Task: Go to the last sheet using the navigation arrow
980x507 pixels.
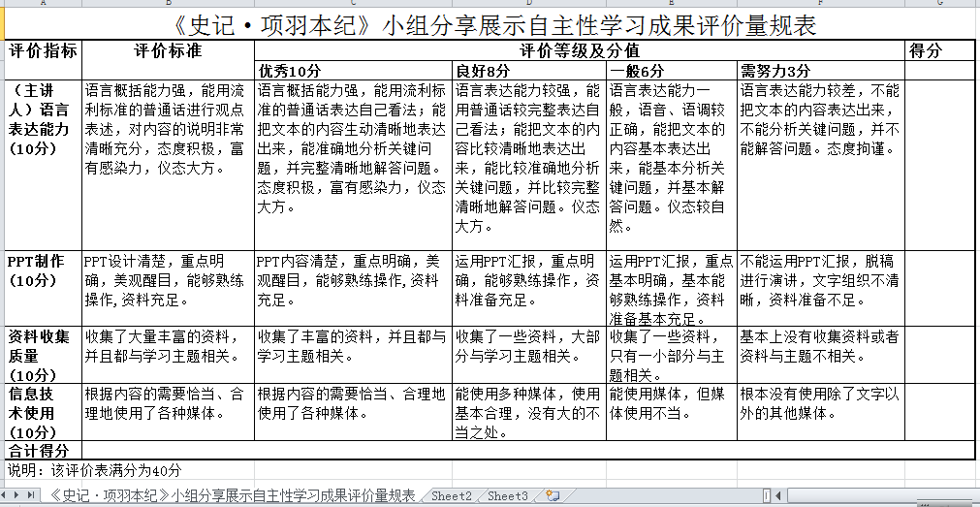Action: [x=31, y=495]
